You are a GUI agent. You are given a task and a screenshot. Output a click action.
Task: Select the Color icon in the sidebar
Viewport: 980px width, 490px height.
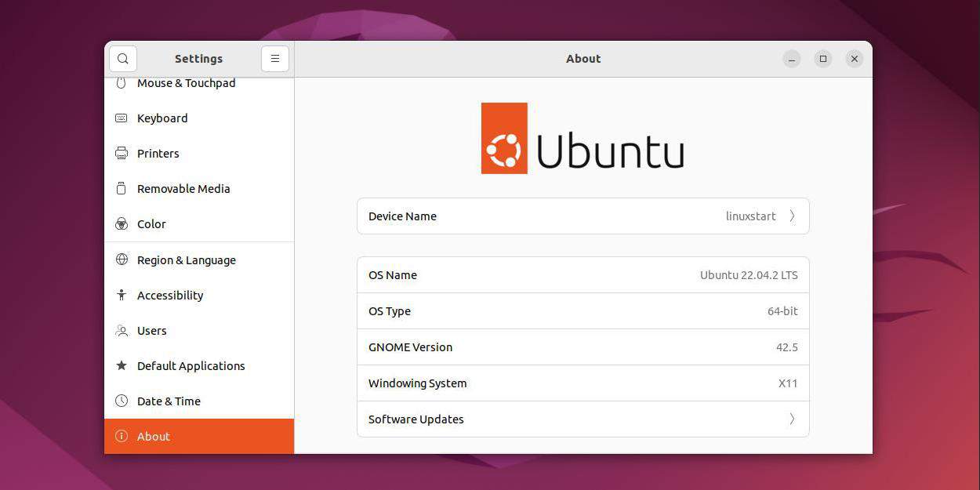pos(122,224)
